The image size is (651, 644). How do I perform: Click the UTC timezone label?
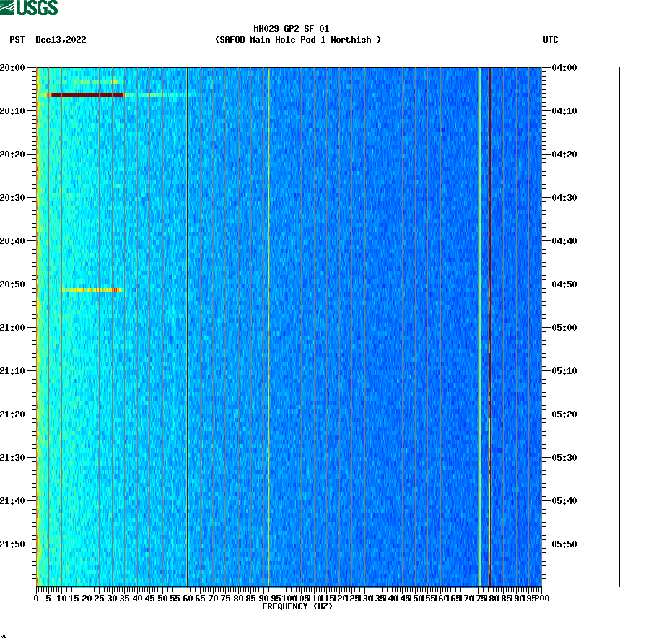point(552,40)
